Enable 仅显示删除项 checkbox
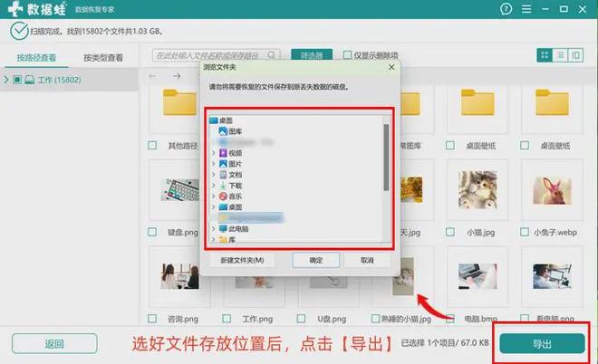Image resolution: width=598 pixels, height=364 pixels. point(348,55)
